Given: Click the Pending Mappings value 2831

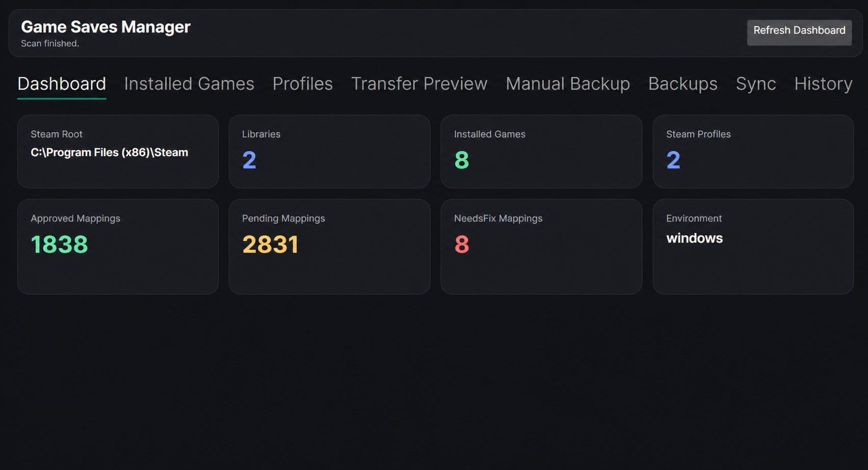Looking at the screenshot, I should [270, 244].
